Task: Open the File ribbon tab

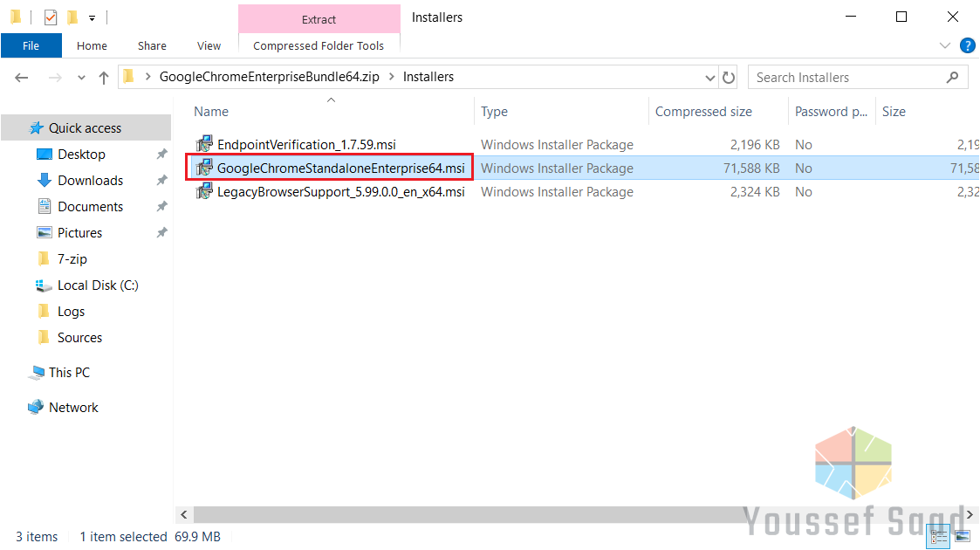Action: point(31,45)
